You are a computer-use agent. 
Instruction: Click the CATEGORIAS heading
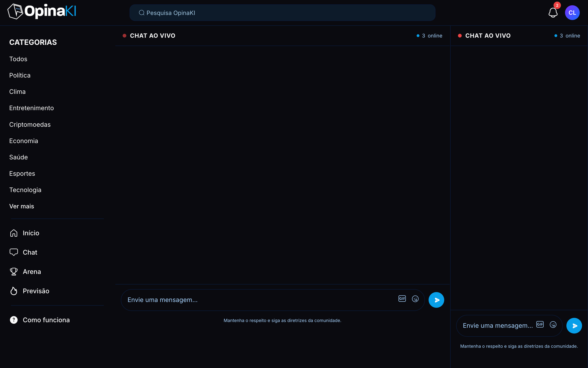coord(33,42)
